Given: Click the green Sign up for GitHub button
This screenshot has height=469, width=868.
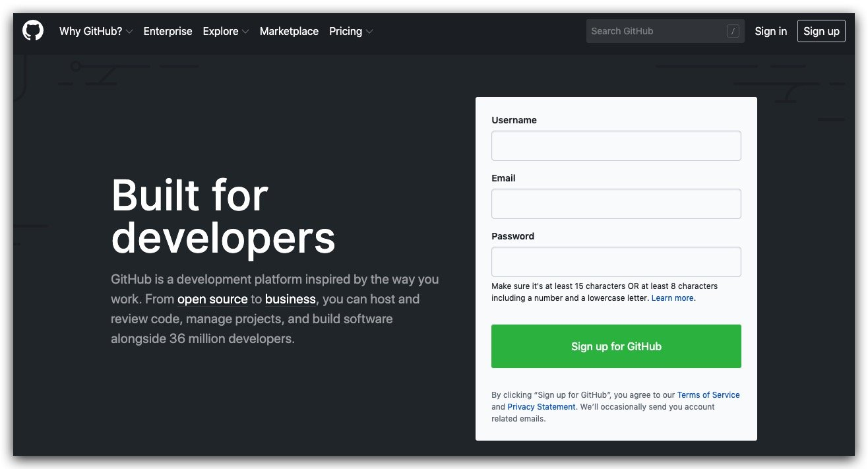Looking at the screenshot, I should [x=616, y=346].
